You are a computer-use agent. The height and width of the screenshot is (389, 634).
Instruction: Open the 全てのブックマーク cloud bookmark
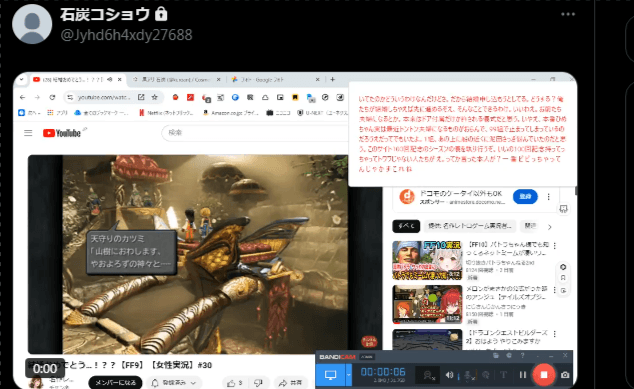pyautogui.click(x=101, y=113)
